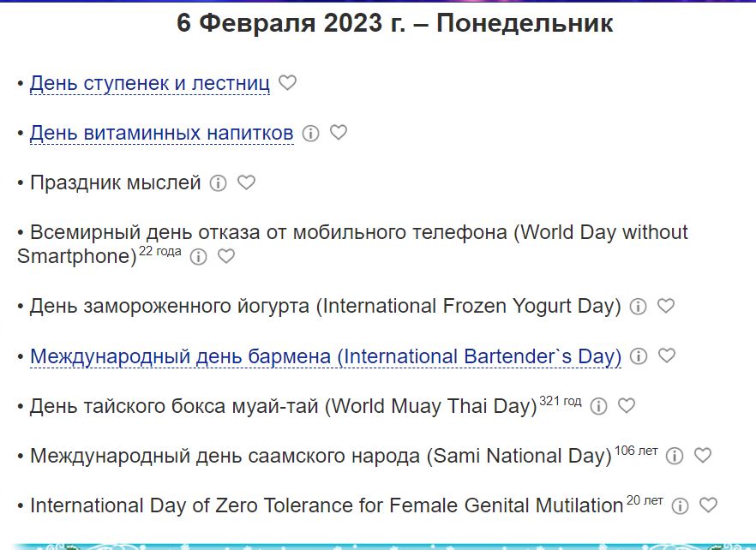Image resolution: width=756 pixels, height=550 pixels.
Task: Show info for День витаминных напитков
Action: (311, 134)
